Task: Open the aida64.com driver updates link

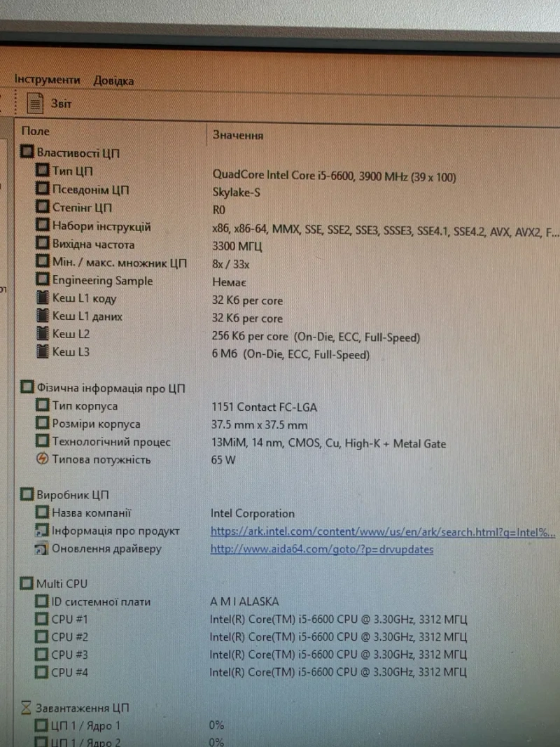Action: (x=322, y=550)
